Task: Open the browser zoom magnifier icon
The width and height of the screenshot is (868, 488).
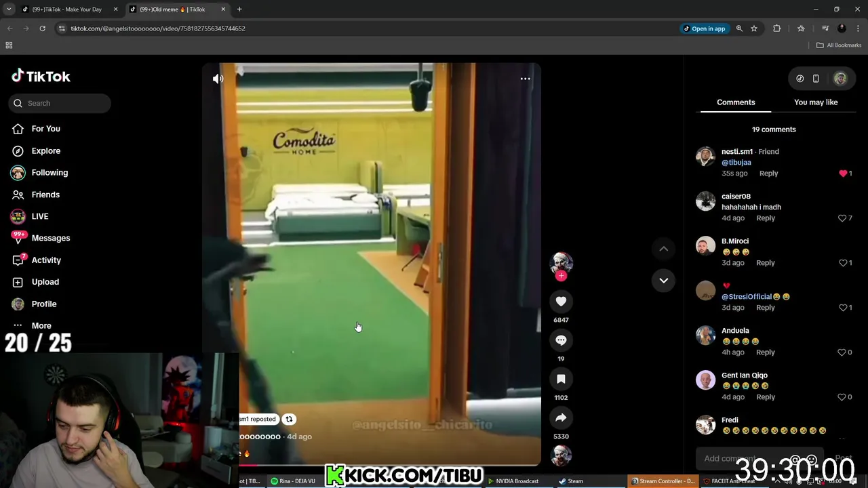Action: click(x=739, y=28)
